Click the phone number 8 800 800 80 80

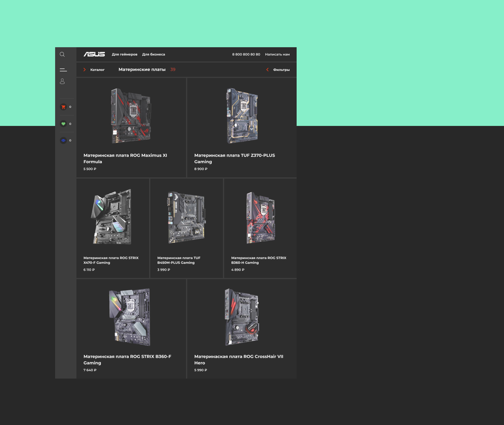point(246,54)
